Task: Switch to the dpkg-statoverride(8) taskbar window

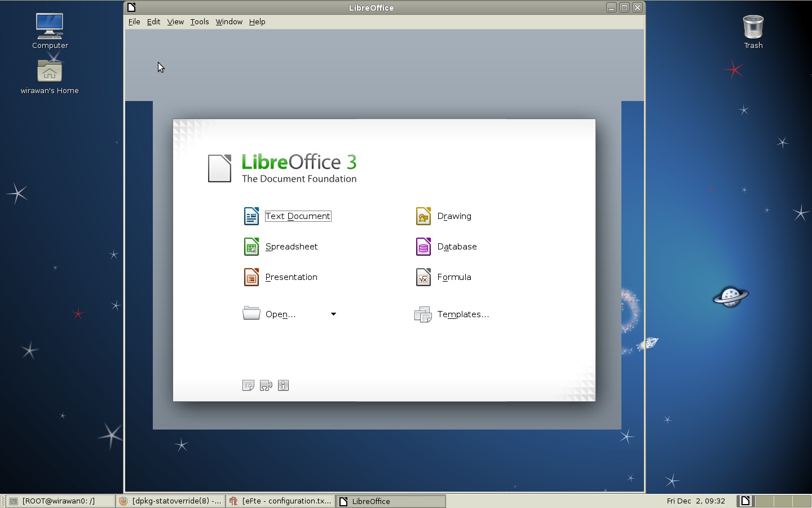Action: 170,501
